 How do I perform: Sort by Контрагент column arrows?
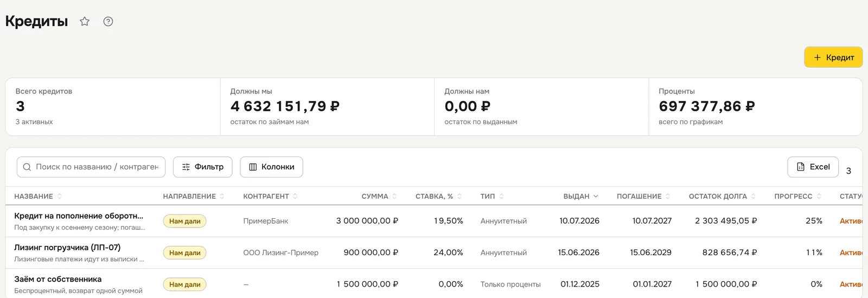(x=295, y=196)
